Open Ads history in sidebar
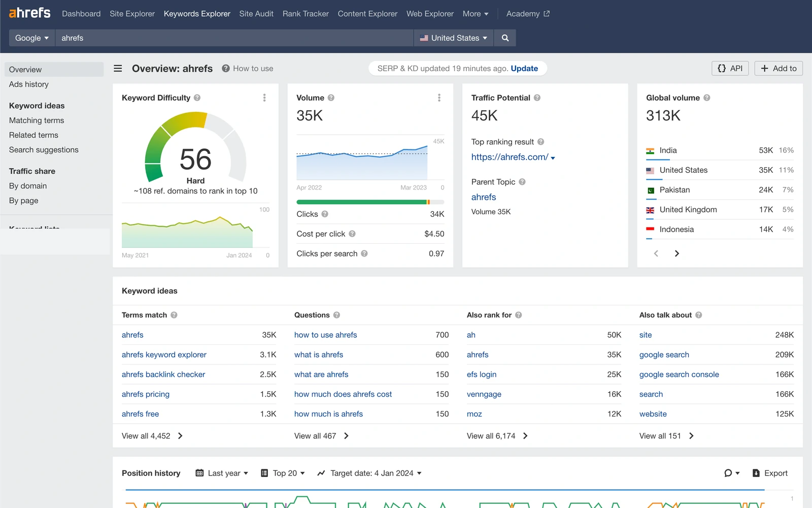 point(29,84)
